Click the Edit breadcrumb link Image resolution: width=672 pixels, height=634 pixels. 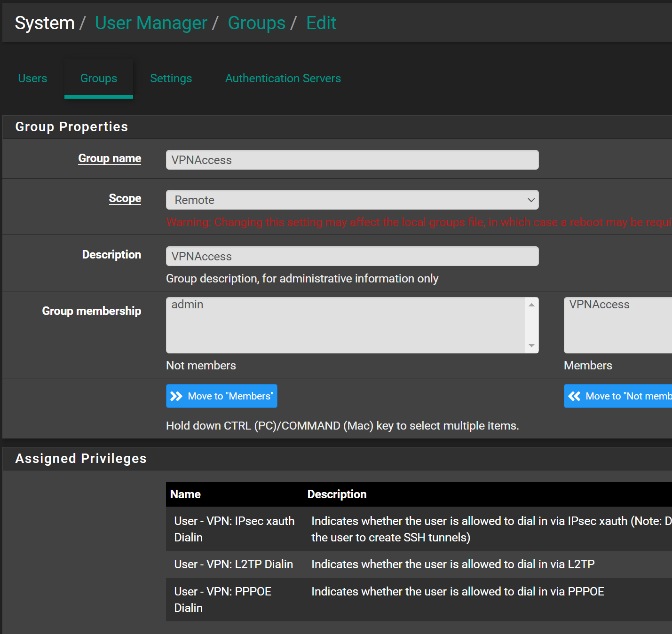click(321, 23)
